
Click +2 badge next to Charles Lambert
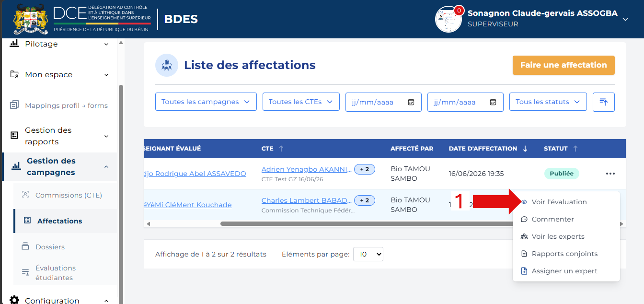click(365, 200)
